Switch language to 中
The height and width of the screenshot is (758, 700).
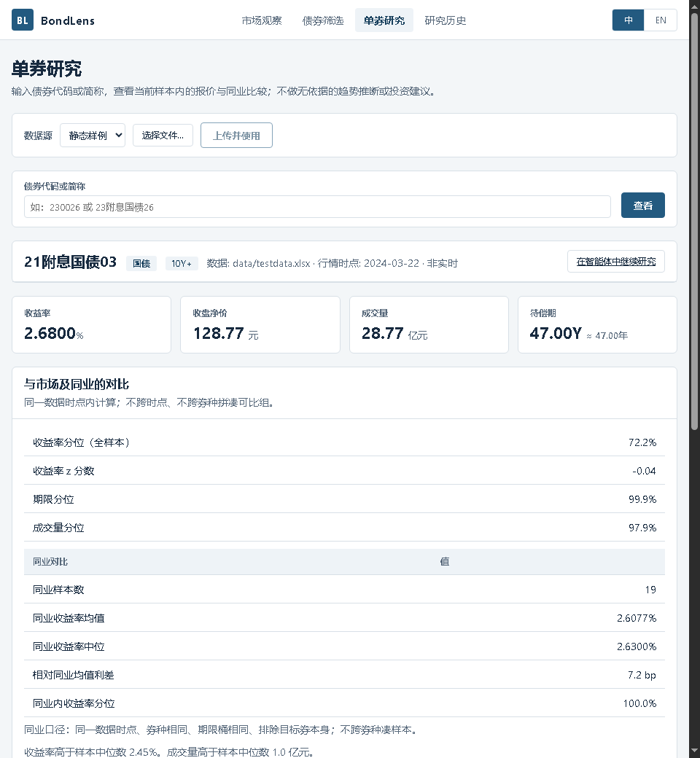pyautogui.click(x=628, y=20)
